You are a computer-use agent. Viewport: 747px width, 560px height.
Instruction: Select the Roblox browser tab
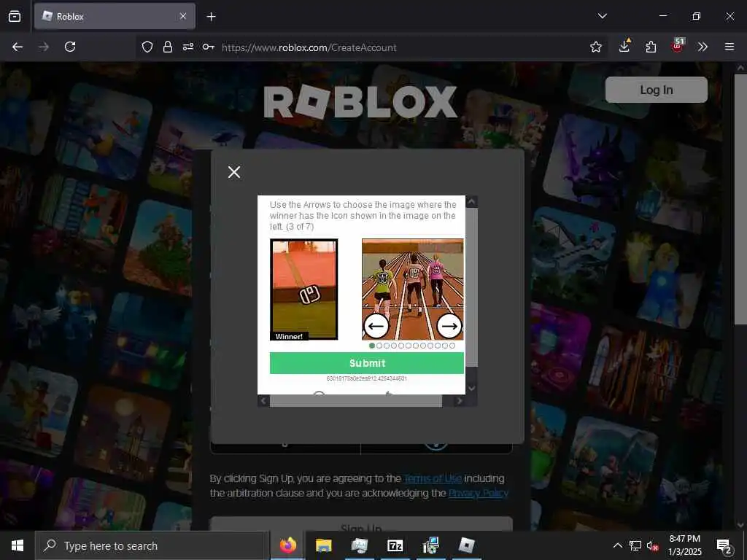coord(115,16)
